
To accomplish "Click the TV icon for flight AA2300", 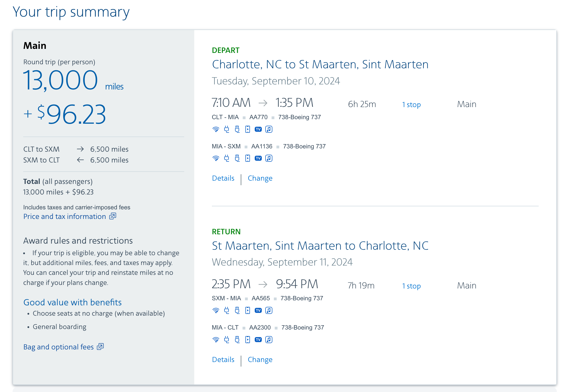I will [258, 340].
